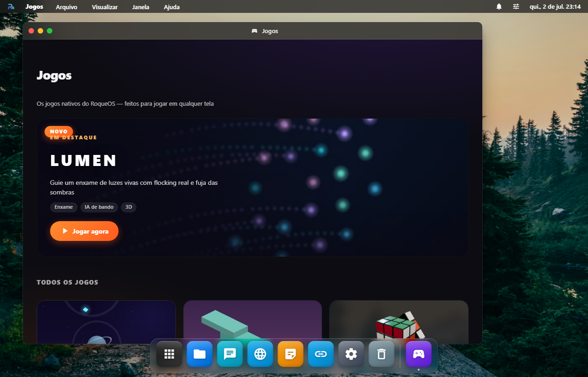Click the LUMEN featured game title

point(84,160)
